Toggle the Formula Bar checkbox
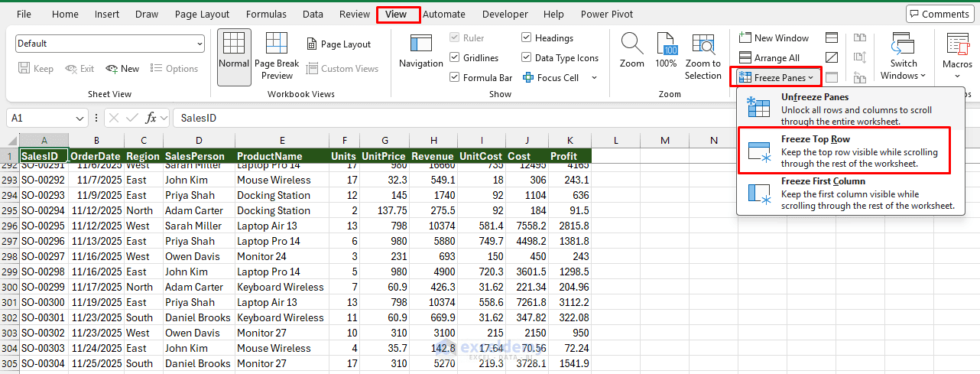980x374 pixels. (455, 78)
